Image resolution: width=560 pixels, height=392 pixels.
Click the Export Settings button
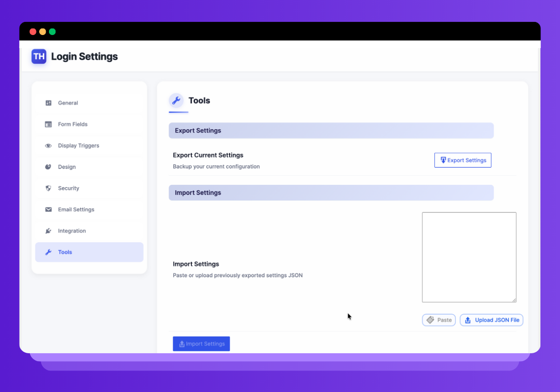[x=462, y=160]
